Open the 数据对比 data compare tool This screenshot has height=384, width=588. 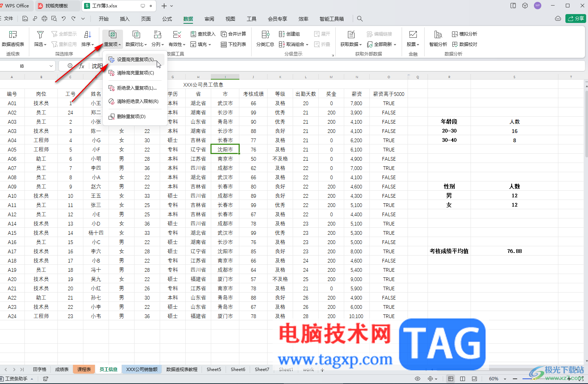136,39
